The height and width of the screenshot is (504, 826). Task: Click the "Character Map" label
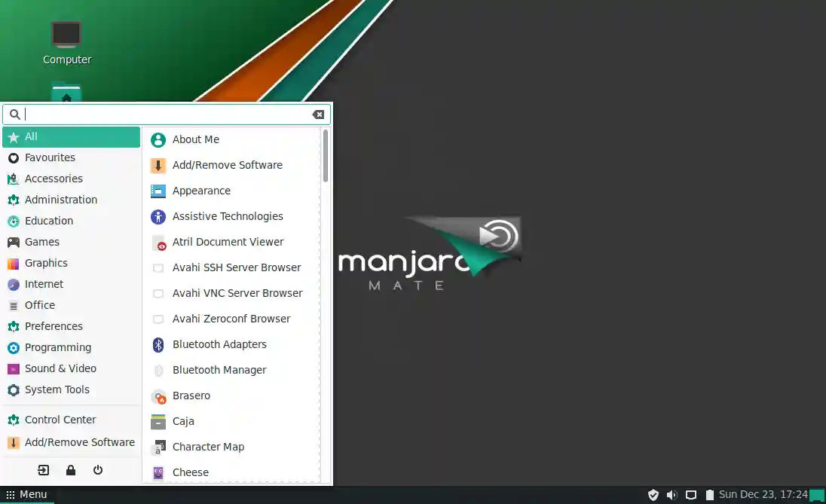(x=209, y=447)
